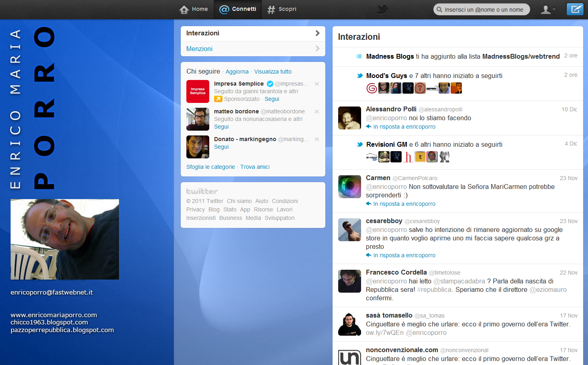Click 2 ore timestamp on Madness Blogs row
This screenshot has width=588, height=365.
[571, 55]
